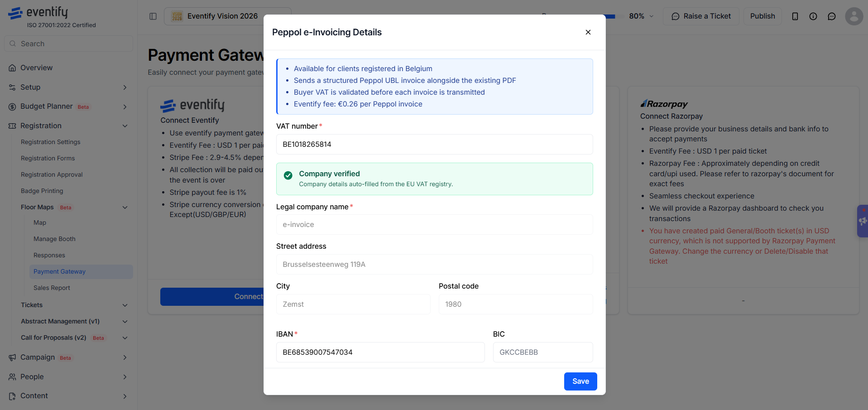Close the Peppol e-Invoicing Details dialog

588,32
